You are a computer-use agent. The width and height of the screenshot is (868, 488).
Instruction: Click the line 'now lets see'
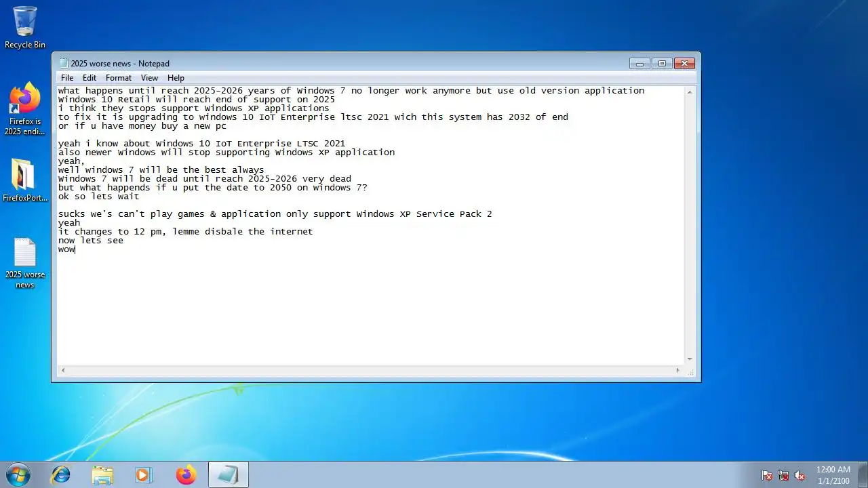(x=91, y=241)
